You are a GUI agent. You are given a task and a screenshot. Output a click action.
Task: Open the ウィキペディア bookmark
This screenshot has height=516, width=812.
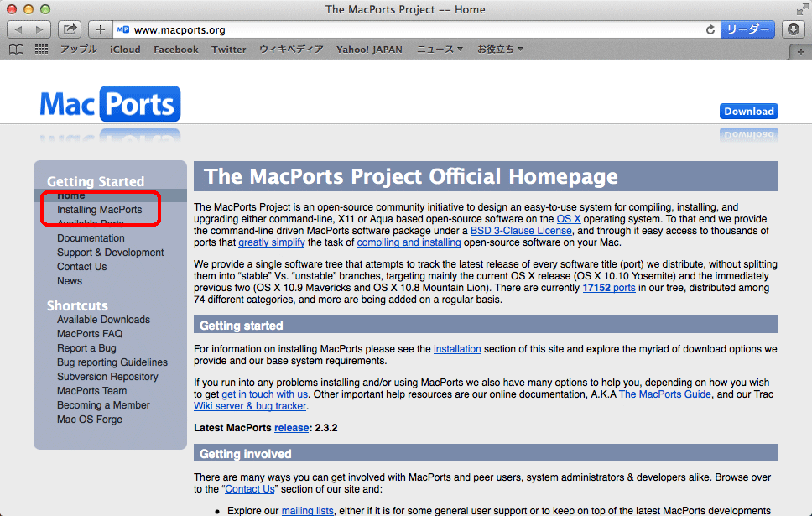click(x=291, y=50)
